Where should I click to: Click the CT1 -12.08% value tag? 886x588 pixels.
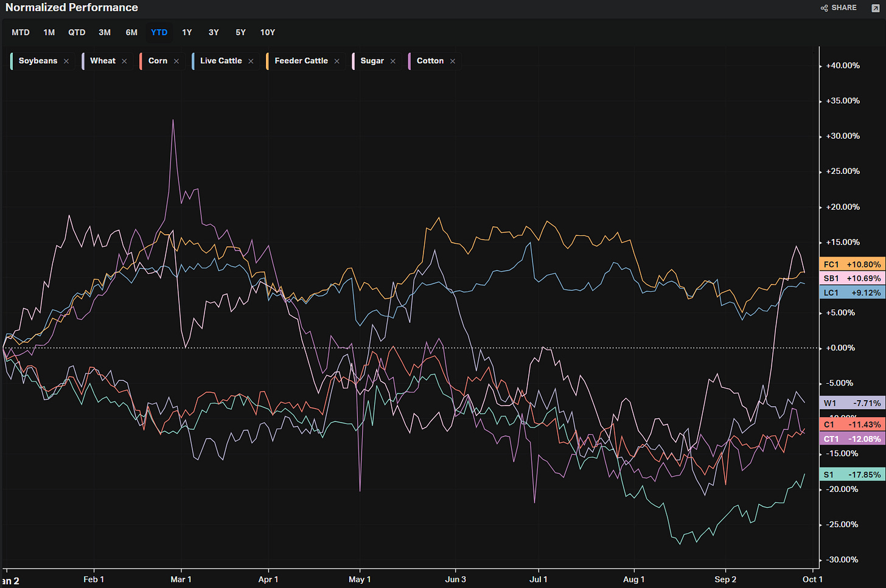pos(852,438)
